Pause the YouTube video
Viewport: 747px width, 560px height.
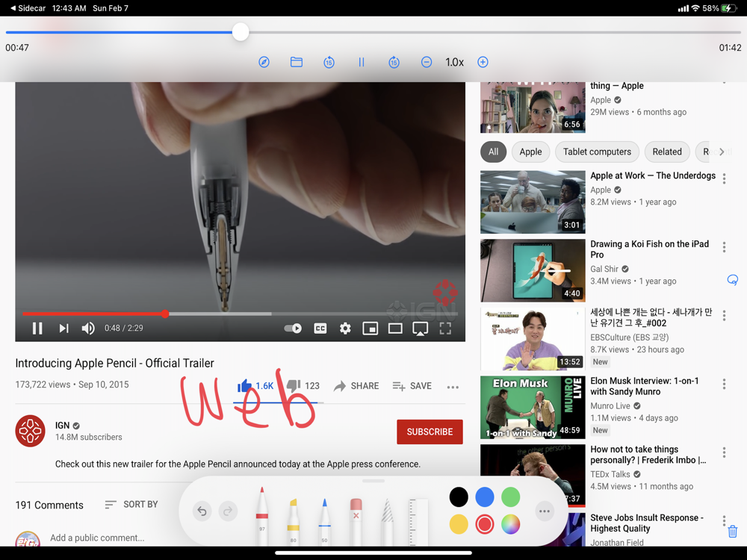click(37, 328)
